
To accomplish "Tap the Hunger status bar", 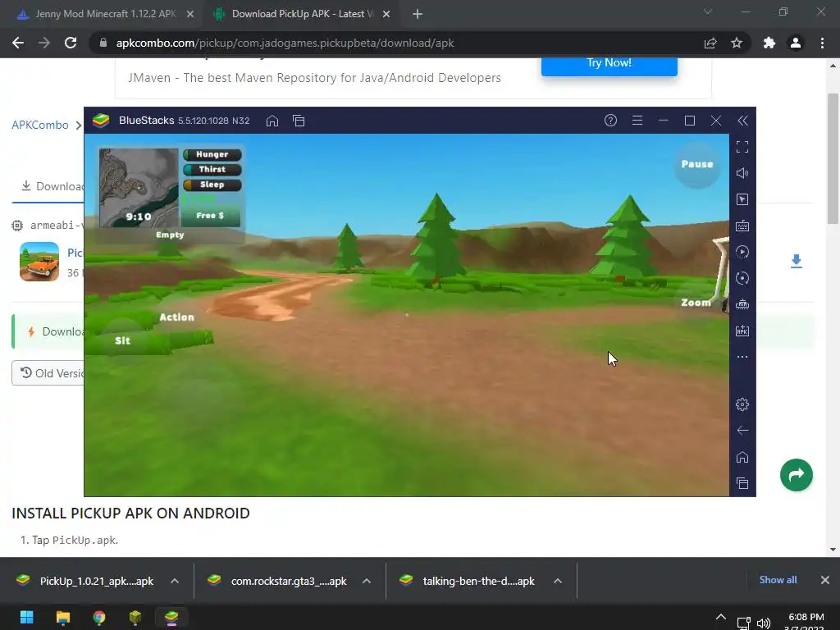I will pos(212,154).
